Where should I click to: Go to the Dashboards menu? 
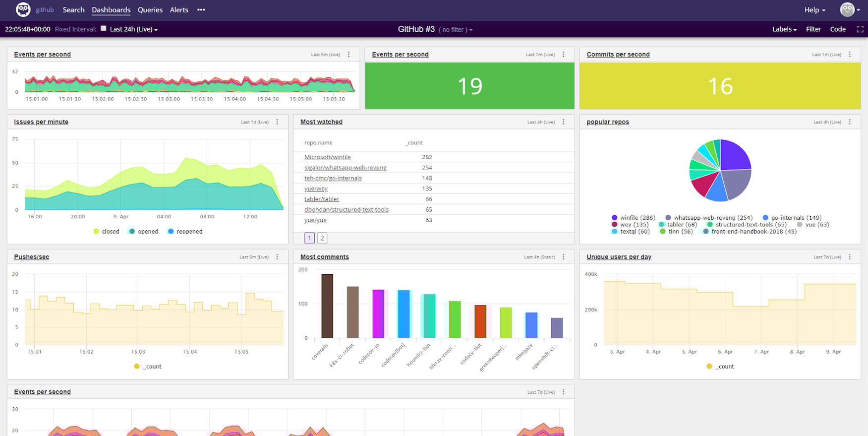(x=111, y=10)
